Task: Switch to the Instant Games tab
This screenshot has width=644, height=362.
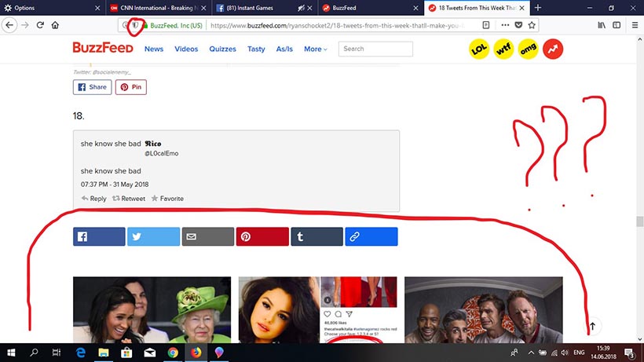Action: click(263, 7)
